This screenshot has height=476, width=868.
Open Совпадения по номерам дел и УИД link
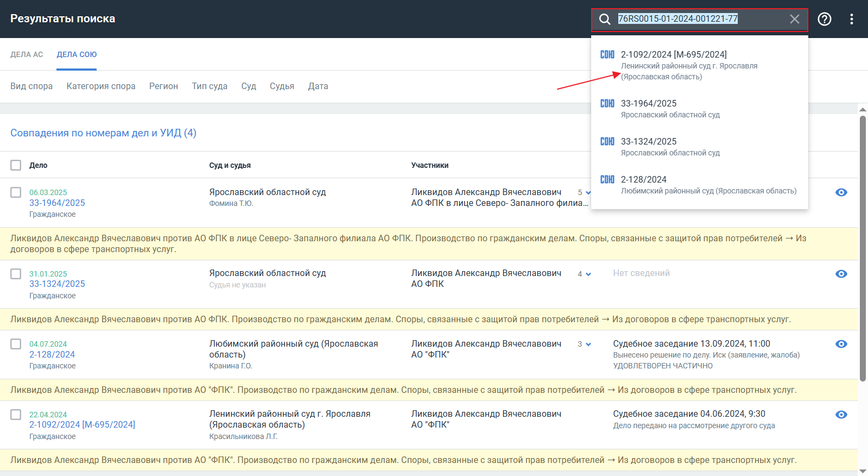(103, 133)
